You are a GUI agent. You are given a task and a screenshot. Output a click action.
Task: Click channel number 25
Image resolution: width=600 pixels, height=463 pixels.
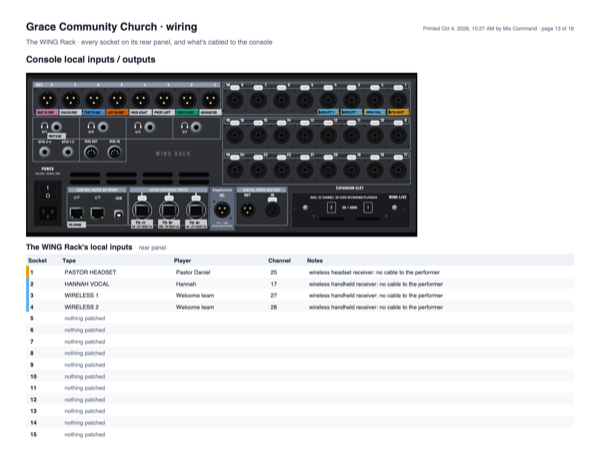[274, 272]
